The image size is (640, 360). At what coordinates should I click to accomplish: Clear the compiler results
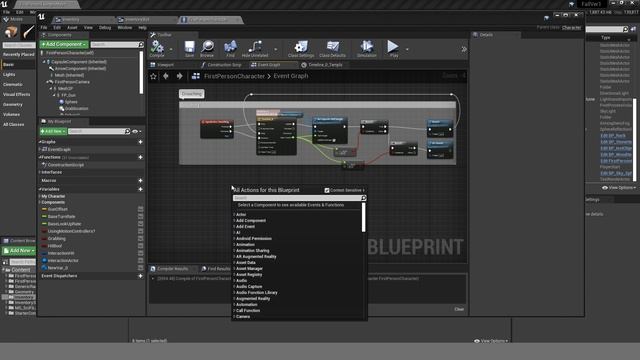[x=459, y=309]
